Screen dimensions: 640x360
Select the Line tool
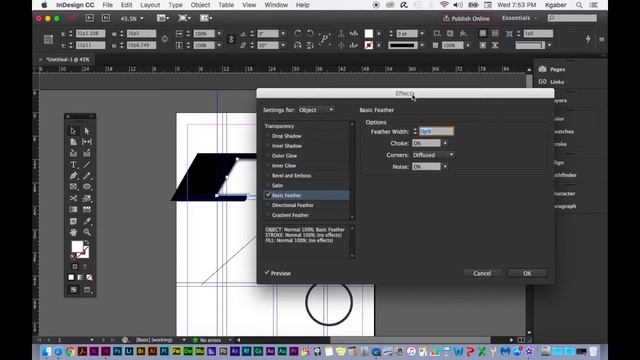coord(87,165)
